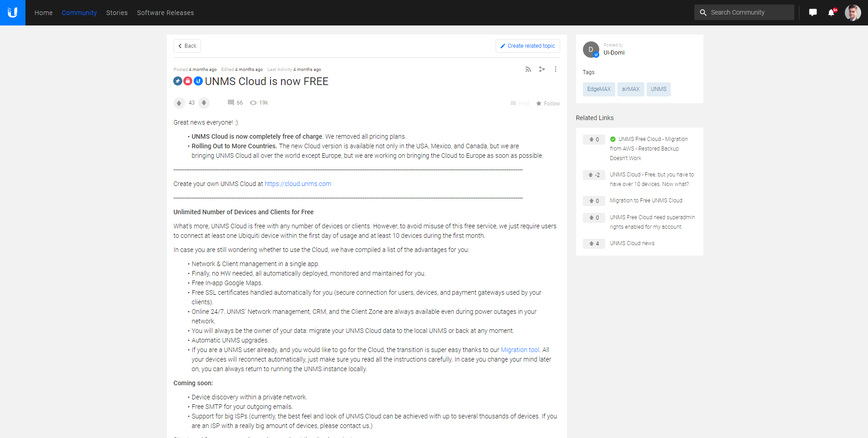The height and width of the screenshot is (438, 868).
Task: Click 'Last Activity 4 months ago' timestamp
Action: tap(294, 70)
